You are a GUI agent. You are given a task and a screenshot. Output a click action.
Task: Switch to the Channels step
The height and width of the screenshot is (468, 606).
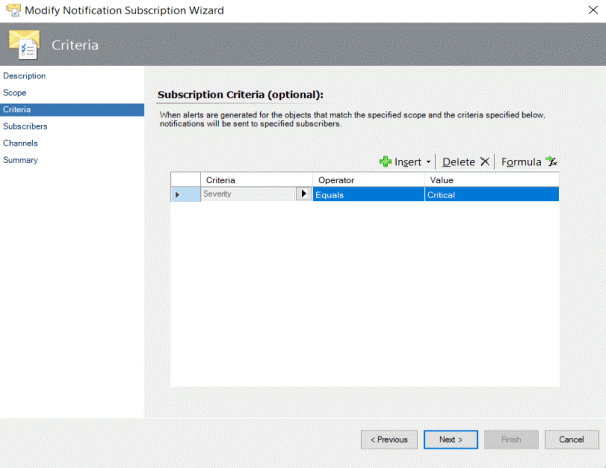[20, 143]
